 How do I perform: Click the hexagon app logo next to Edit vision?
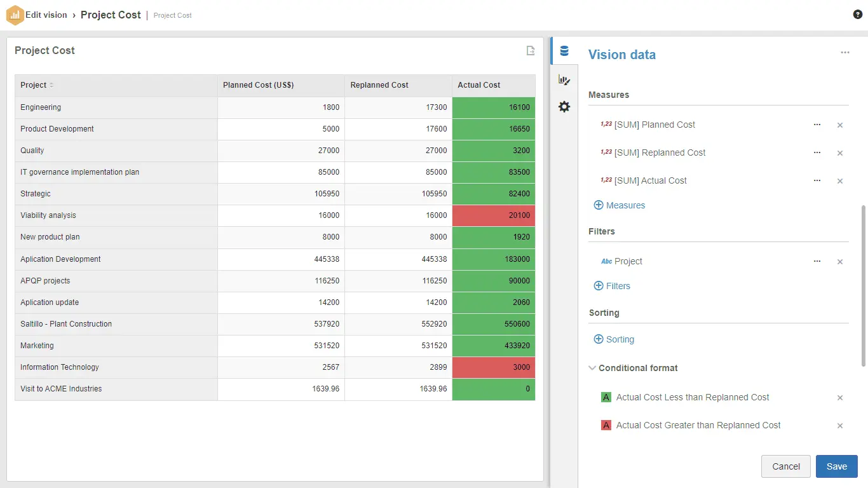click(15, 14)
